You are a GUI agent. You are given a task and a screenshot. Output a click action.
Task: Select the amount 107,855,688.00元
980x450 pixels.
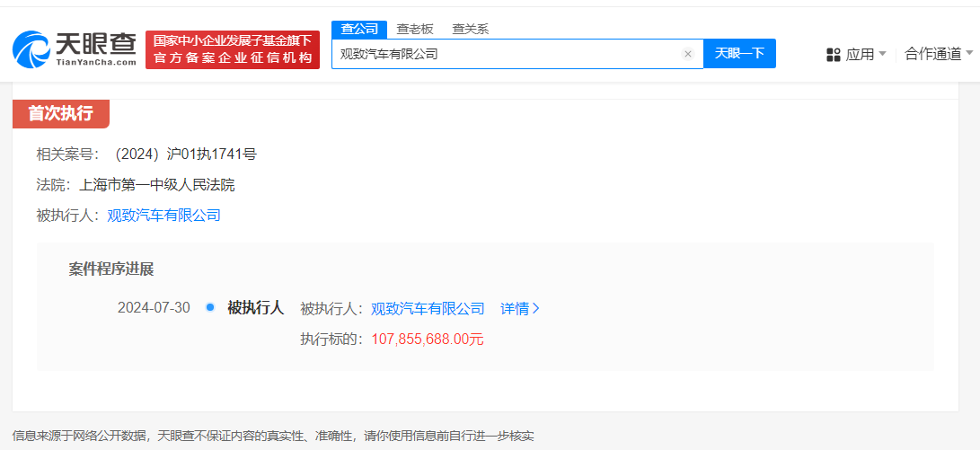[428, 340]
